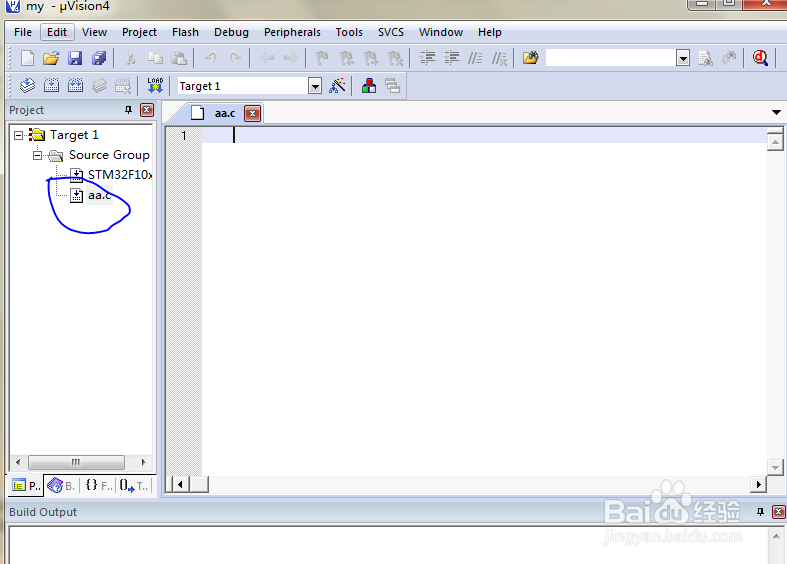787x564 pixels.
Task: Open Target Options wand icon
Action: pos(337,86)
